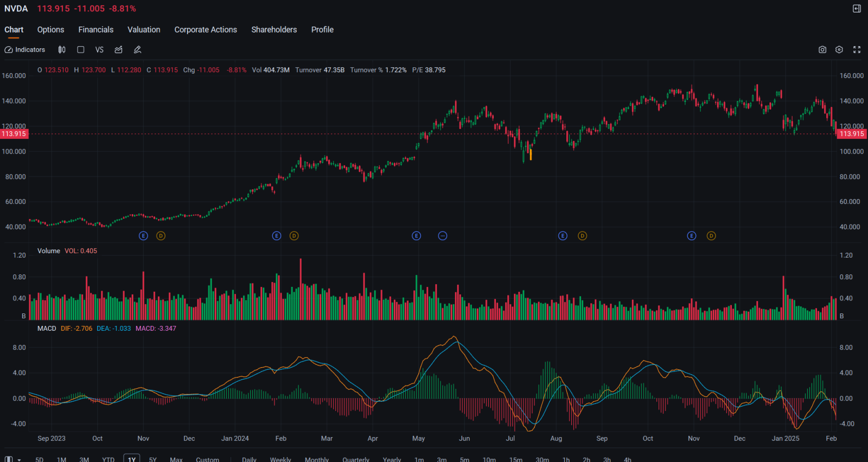Open the VS compare tool

point(99,49)
